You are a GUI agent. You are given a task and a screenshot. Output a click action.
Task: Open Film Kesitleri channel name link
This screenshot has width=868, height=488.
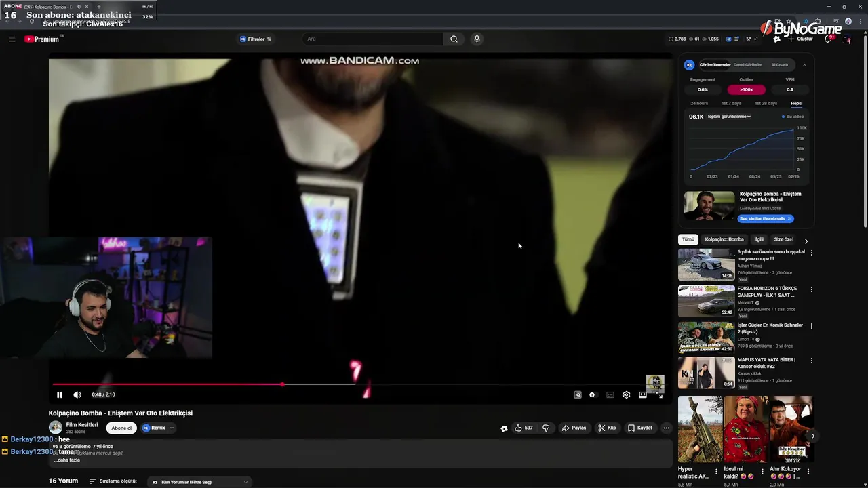[x=82, y=425]
